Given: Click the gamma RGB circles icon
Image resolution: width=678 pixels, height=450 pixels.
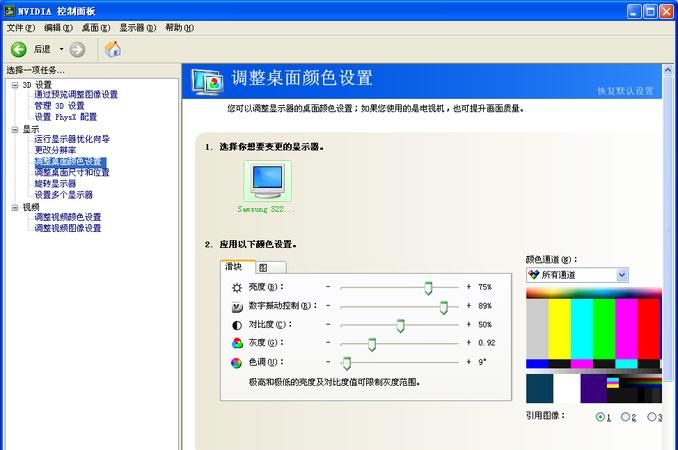Looking at the screenshot, I should [237, 343].
